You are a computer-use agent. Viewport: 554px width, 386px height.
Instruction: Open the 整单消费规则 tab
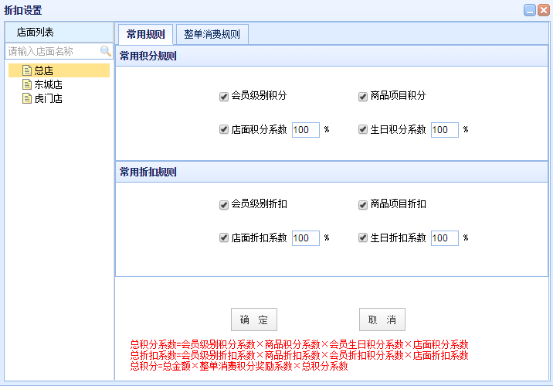(212, 34)
